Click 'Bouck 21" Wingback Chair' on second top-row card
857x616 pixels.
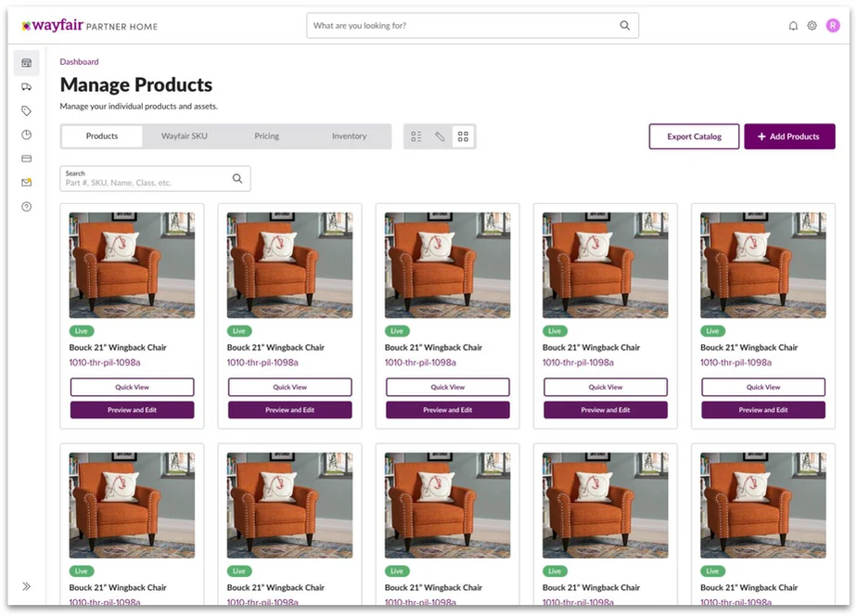[x=275, y=347]
